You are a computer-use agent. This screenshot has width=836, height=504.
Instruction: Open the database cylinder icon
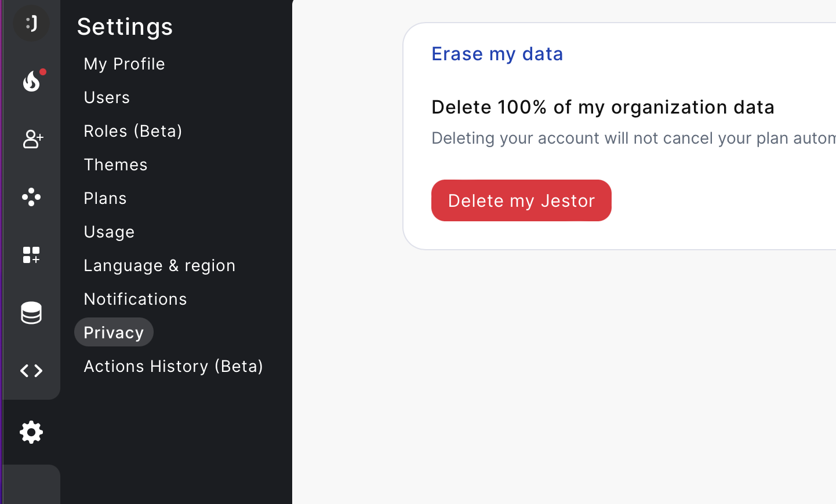click(31, 313)
